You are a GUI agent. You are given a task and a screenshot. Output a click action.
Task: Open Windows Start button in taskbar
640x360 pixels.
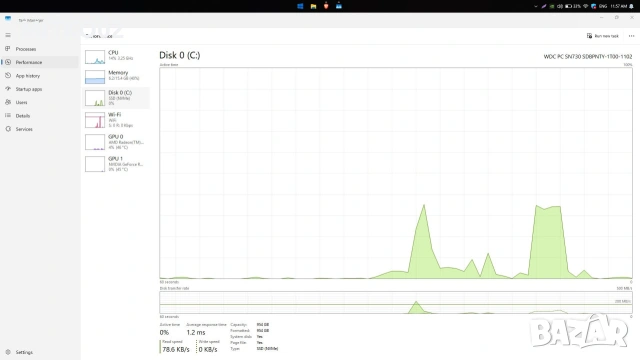click(300, 6)
